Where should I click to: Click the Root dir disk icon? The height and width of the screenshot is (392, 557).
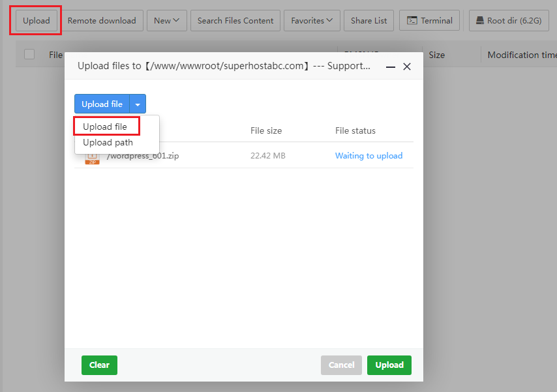(480, 21)
